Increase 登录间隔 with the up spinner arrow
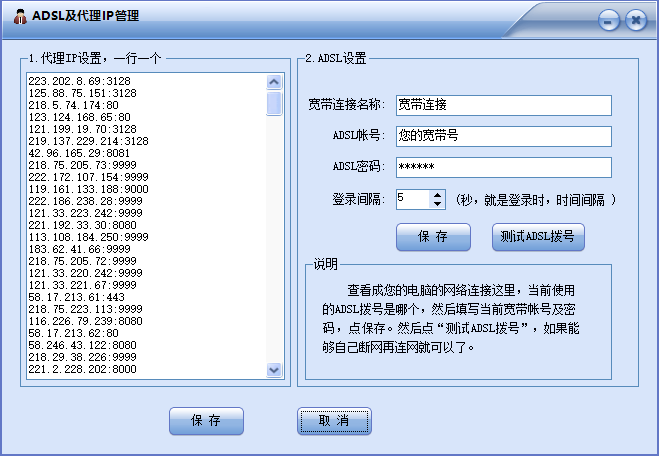The width and height of the screenshot is (659, 456). [x=437, y=194]
